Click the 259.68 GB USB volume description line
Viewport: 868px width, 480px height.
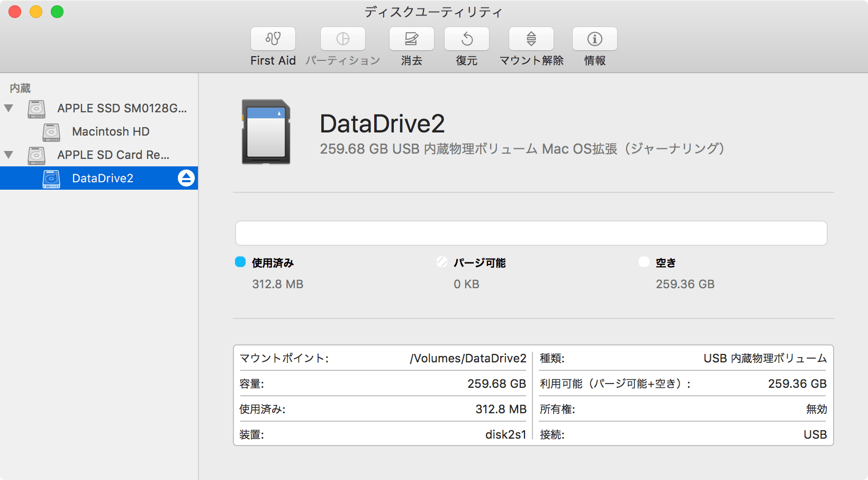pos(522,149)
